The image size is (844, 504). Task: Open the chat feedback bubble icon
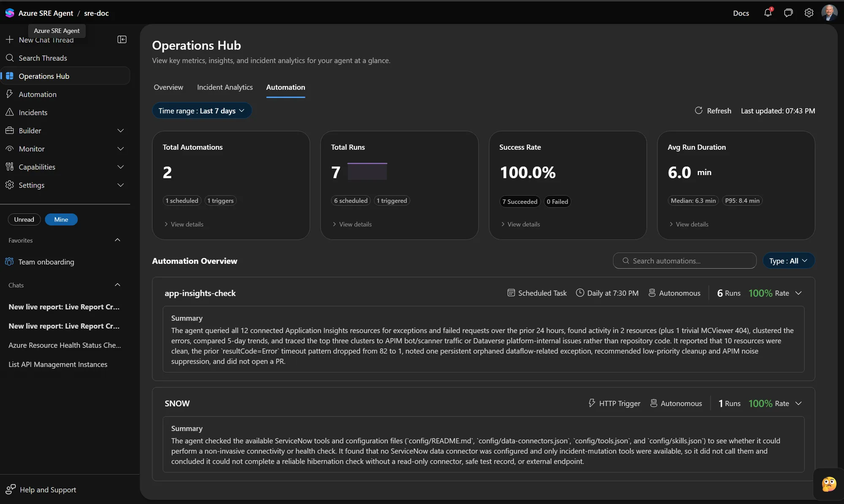click(788, 13)
